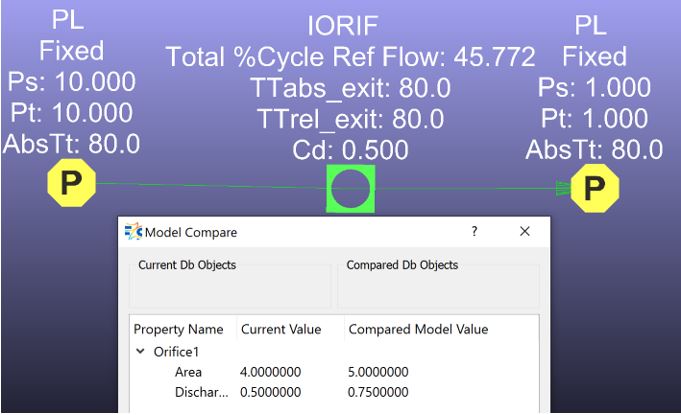Select the right yellow P plenum node
This screenshot has height=415, width=681.
(x=594, y=187)
